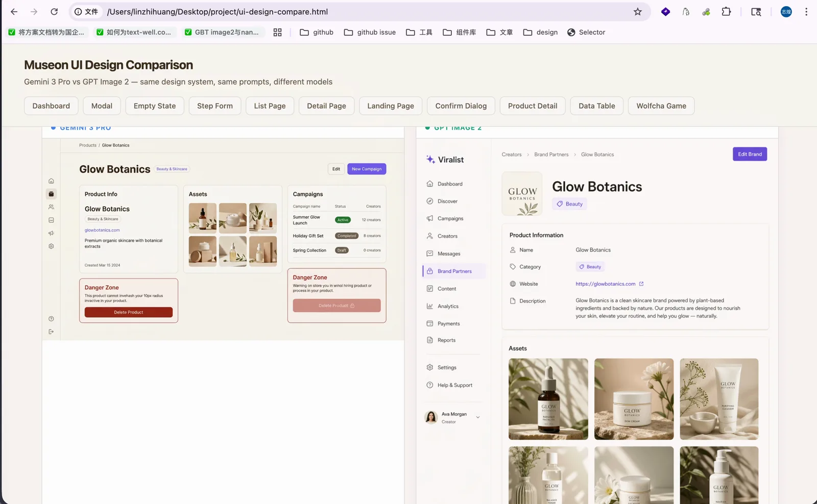Viewport: 817px width, 504px height.
Task: Open the cream jar with white flower asset thumbnail
Action: (x=634, y=399)
